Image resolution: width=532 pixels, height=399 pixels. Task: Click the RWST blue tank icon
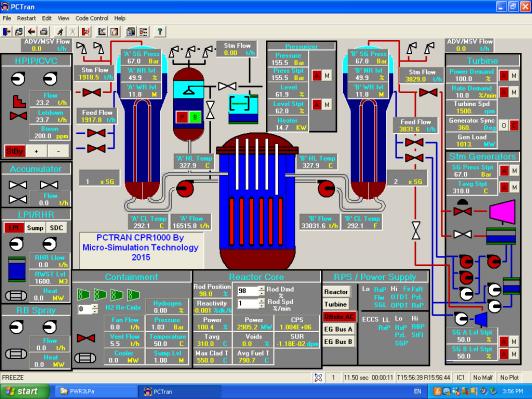click(17, 269)
